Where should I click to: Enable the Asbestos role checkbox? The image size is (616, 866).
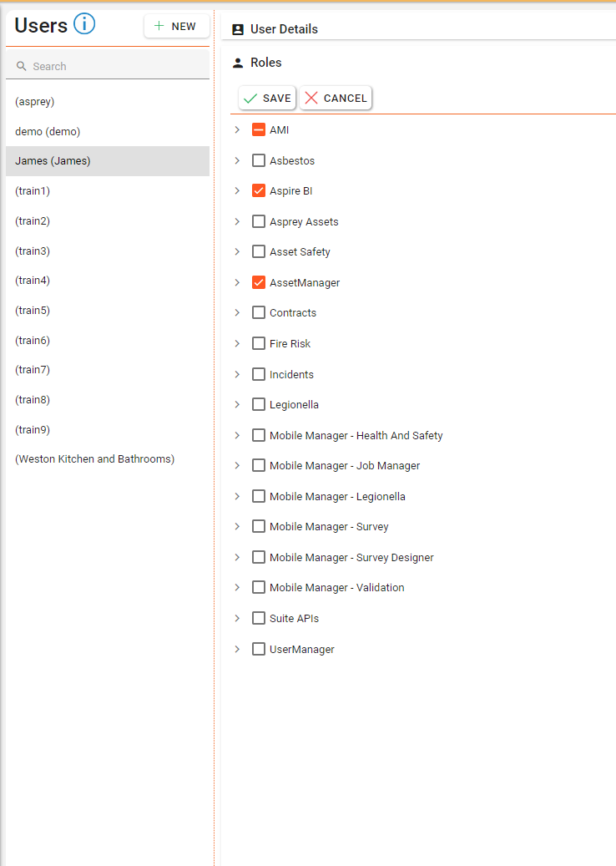[x=259, y=160]
